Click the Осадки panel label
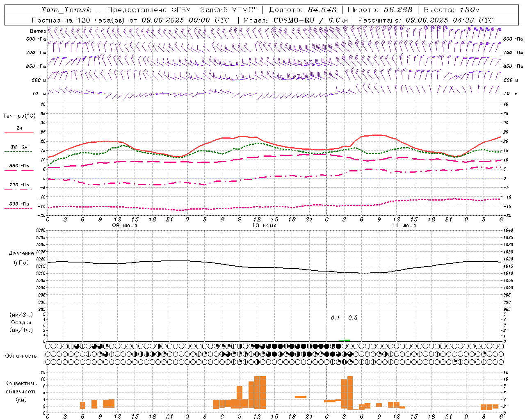Viewport: 525px width, 420px height. click(21, 322)
